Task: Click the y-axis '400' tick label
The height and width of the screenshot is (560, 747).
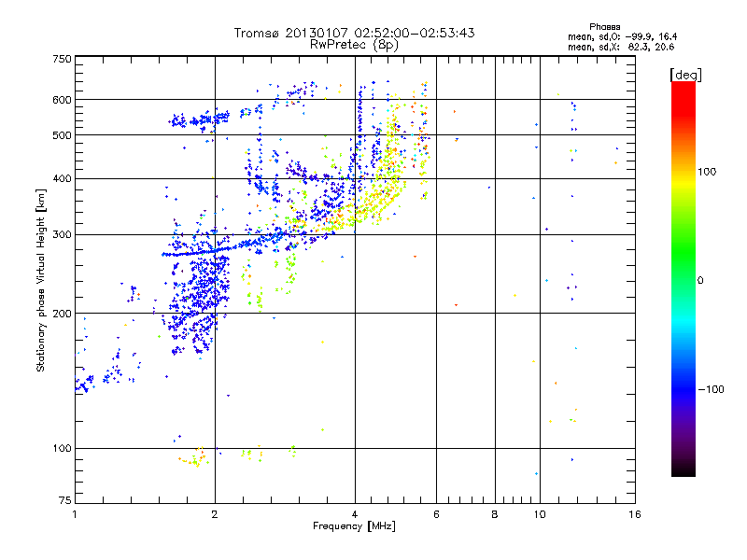Action: pos(62,179)
